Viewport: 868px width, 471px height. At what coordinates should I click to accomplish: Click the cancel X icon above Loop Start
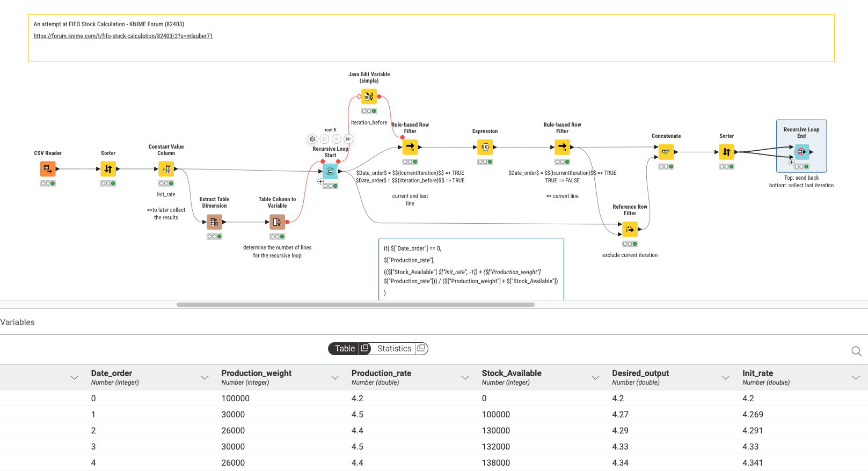pos(337,139)
